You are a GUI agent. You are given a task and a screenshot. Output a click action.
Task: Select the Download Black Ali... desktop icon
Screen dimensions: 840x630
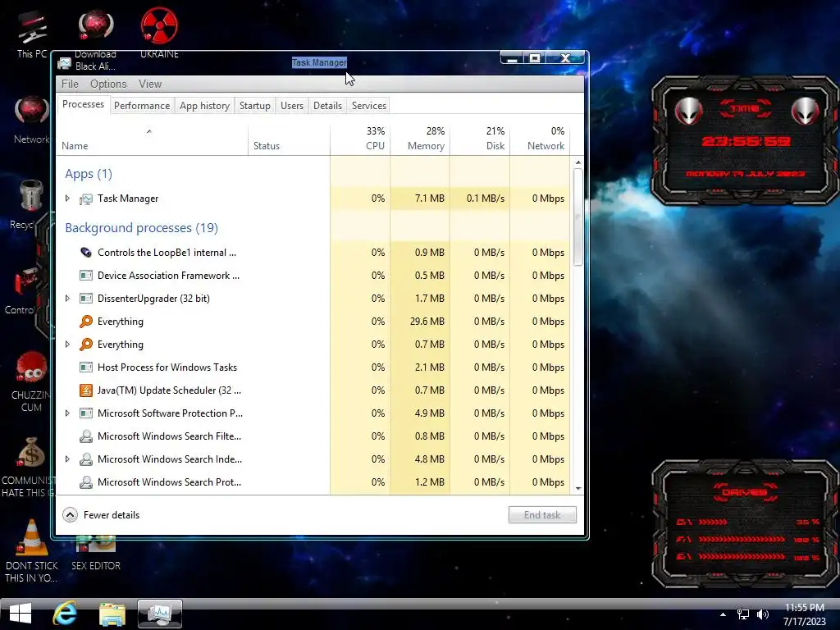pos(95,40)
